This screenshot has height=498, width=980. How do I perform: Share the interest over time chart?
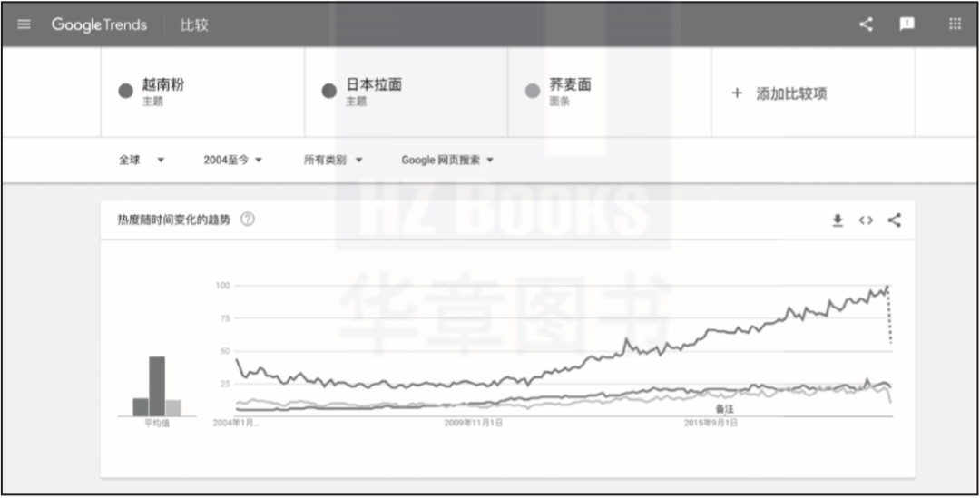coord(895,220)
